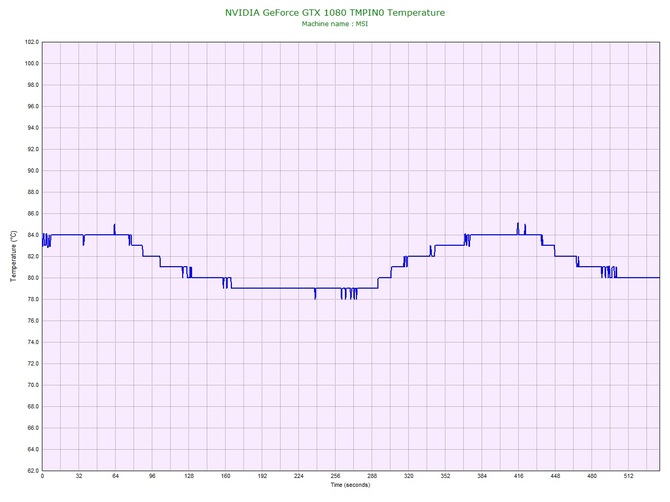Click the 256 tick label on the time axis
The height and width of the screenshot is (502, 670).
336,476
